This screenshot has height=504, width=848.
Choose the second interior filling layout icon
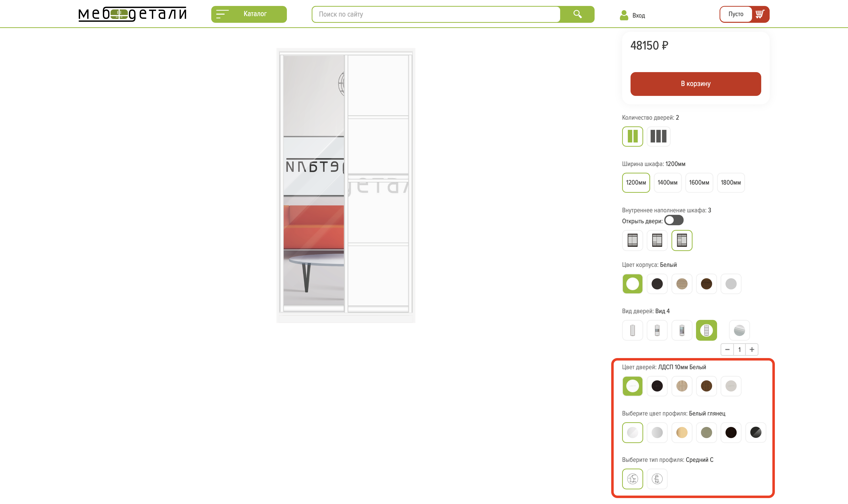point(657,240)
